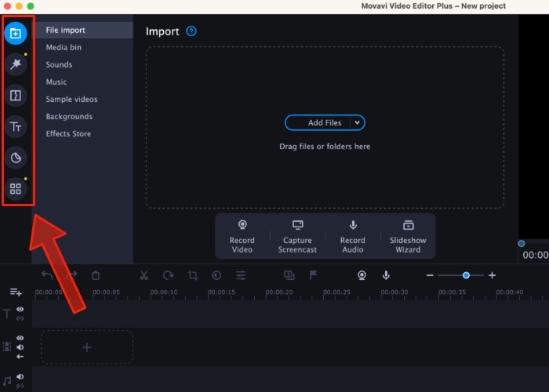
Task: Delete the clip with the trash icon
Action: pos(96,275)
